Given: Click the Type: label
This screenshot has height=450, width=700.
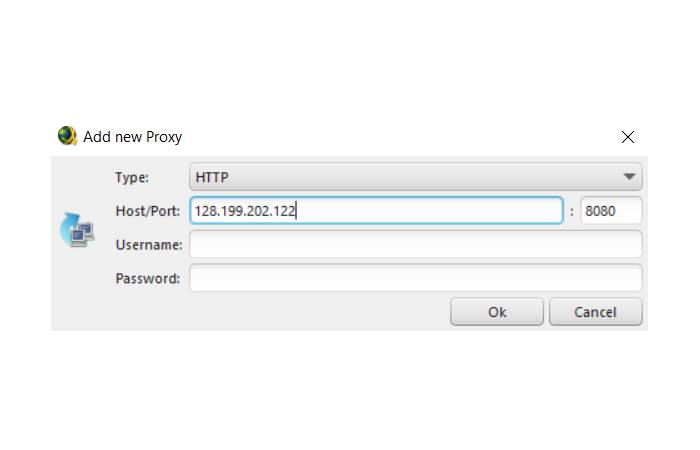Looking at the screenshot, I should tap(132, 178).
